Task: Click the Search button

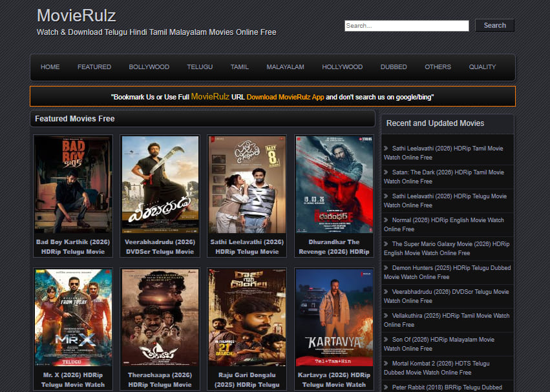Action: click(x=494, y=25)
